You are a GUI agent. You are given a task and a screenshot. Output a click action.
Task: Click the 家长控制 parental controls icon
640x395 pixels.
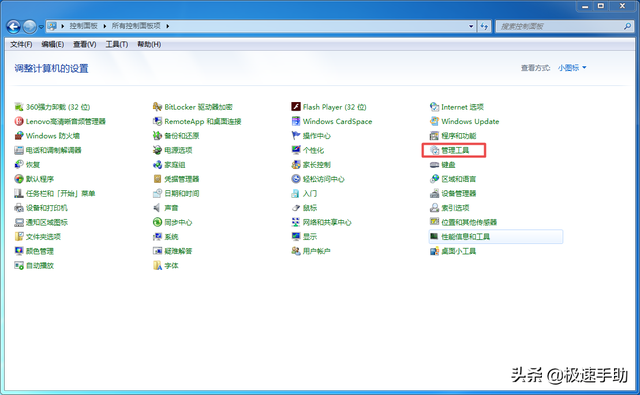coord(296,164)
